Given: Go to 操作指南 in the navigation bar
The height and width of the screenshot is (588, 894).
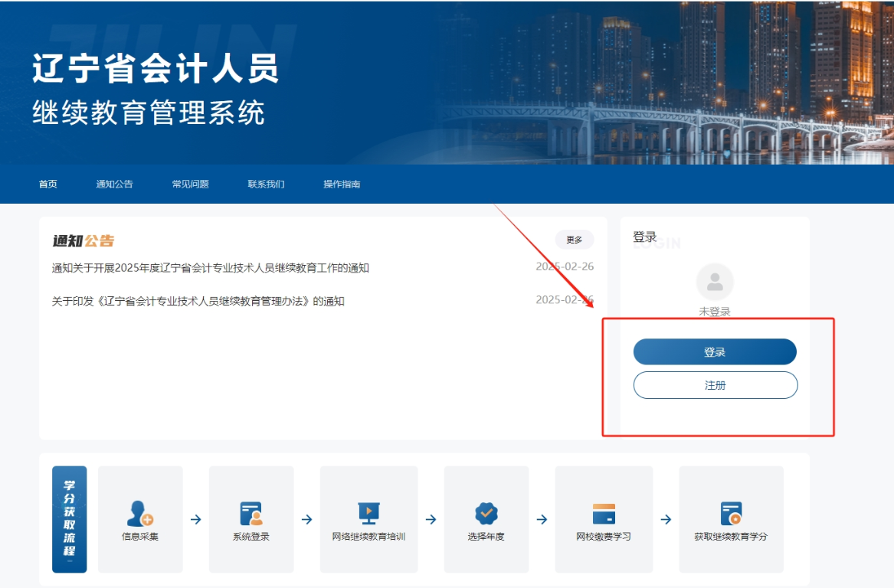Looking at the screenshot, I should (x=341, y=184).
